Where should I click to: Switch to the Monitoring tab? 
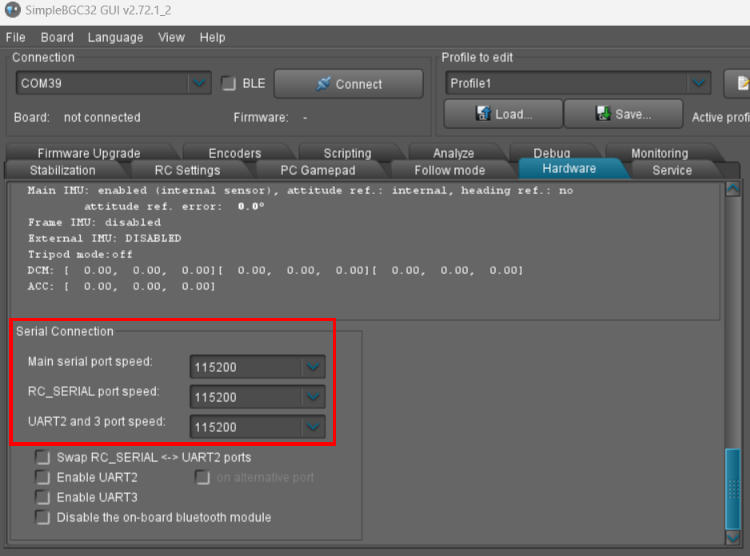tap(660, 153)
